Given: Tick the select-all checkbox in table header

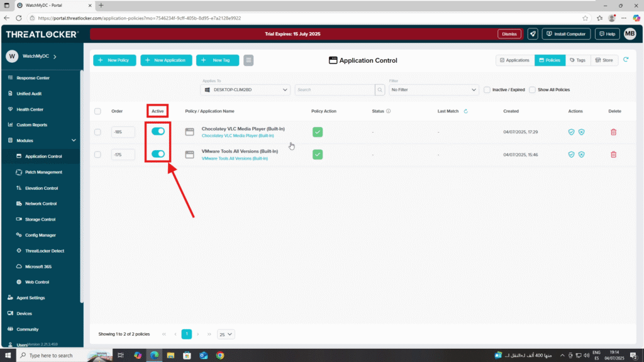Looking at the screenshot, I should [97, 111].
